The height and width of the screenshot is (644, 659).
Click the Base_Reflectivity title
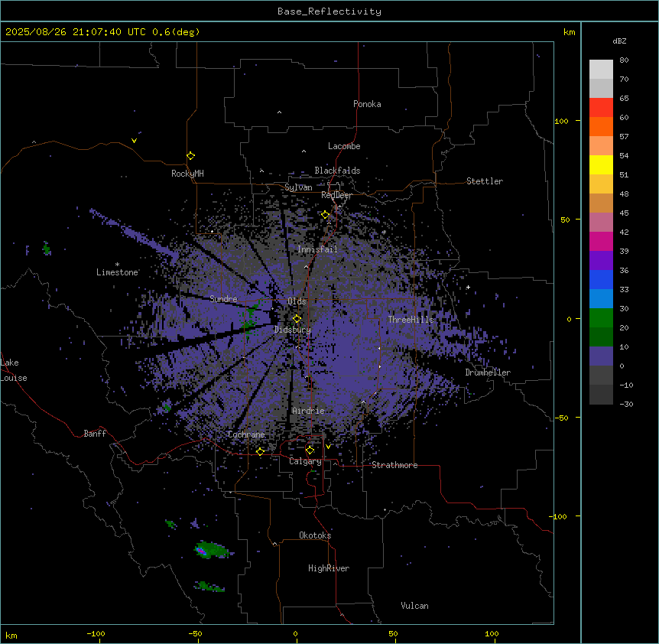(x=329, y=11)
